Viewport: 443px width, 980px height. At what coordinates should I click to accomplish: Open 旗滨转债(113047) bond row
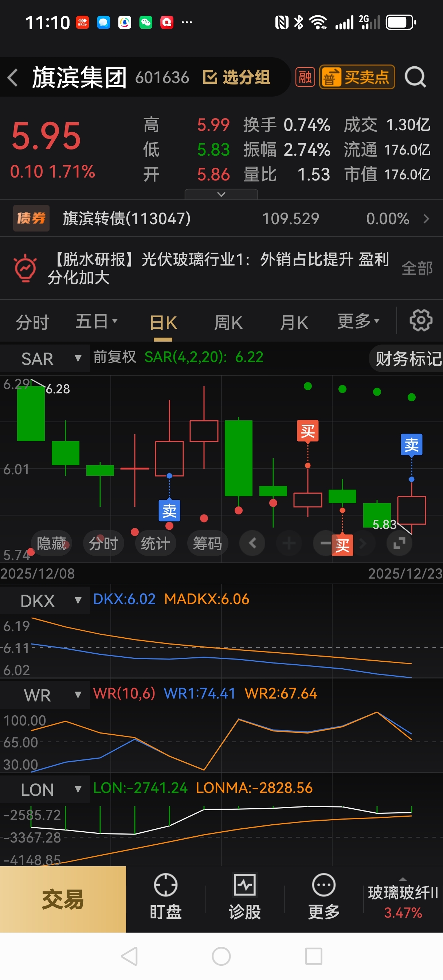[221, 218]
